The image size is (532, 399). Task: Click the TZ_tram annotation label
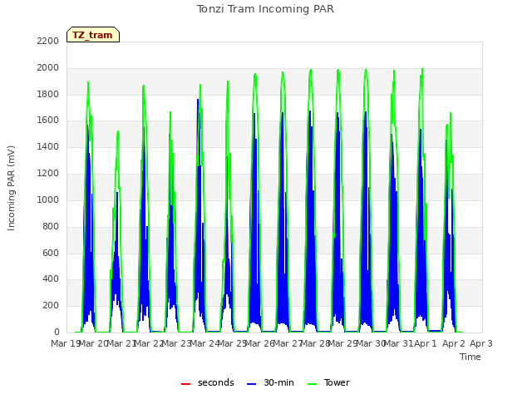tap(93, 35)
